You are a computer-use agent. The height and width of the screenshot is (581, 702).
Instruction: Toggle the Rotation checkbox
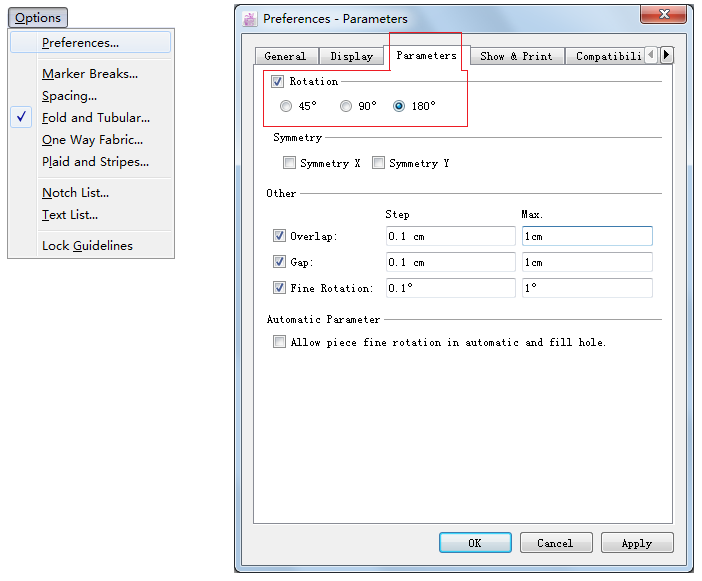click(278, 82)
